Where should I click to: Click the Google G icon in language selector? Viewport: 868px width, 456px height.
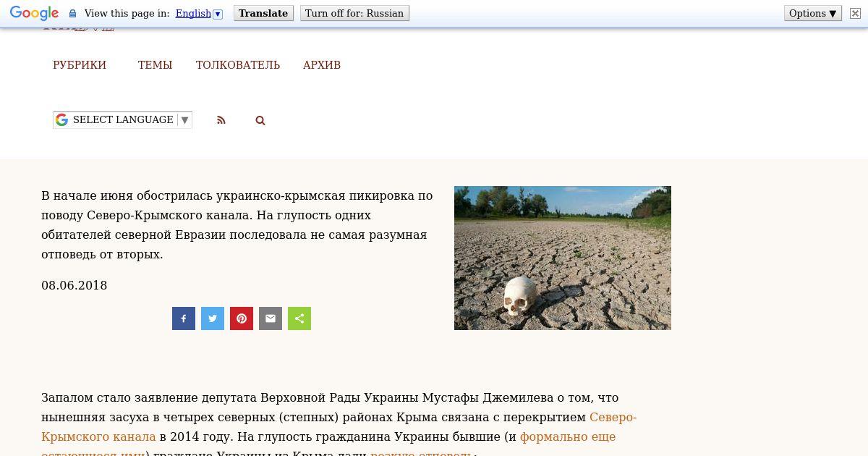coord(62,120)
